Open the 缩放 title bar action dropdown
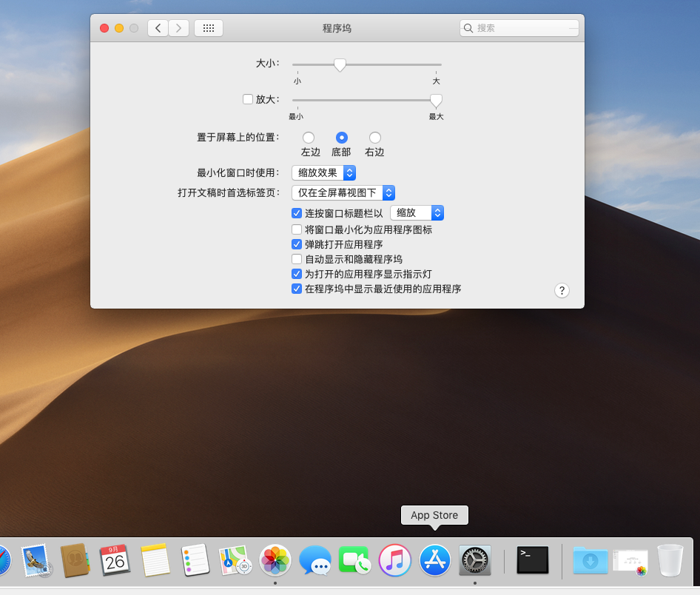 (x=417, y=212)
